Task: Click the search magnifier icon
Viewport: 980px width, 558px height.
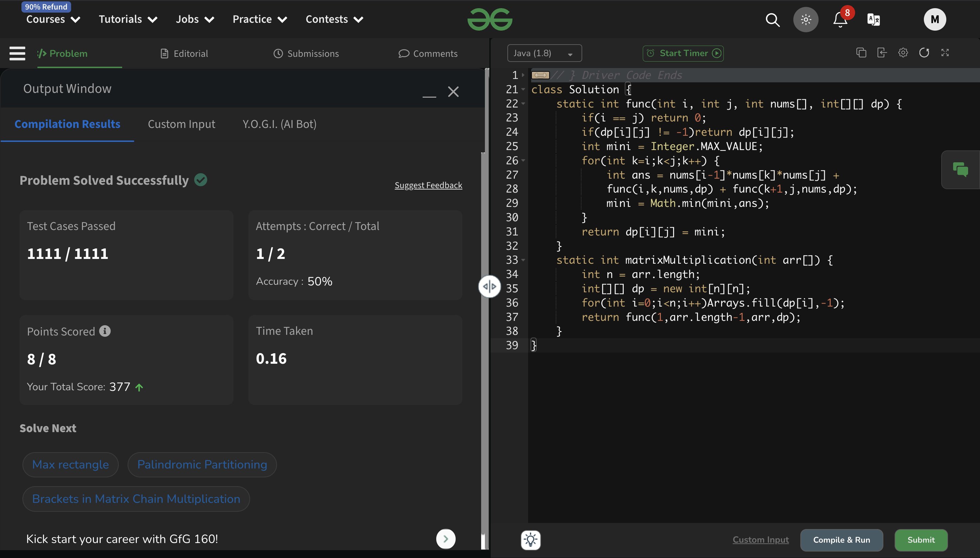Action: pos(772,19)
